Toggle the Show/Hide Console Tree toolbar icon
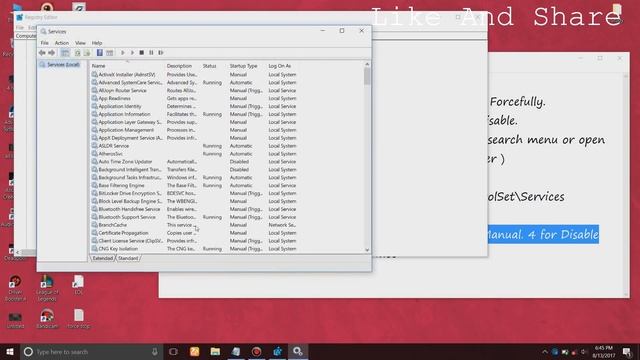The width and height of the screenshot is (640, 360). (x=65, y=53)
